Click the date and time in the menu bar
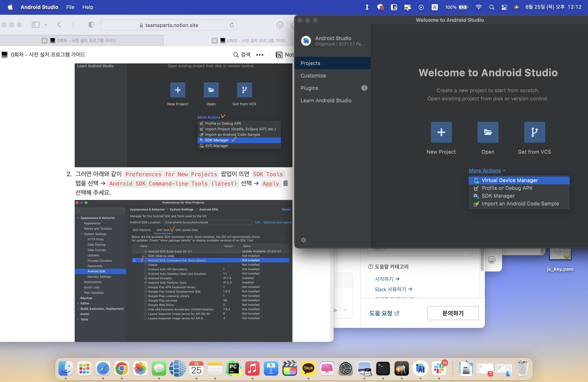Screen dimensions: 588x382 (553, 7)
